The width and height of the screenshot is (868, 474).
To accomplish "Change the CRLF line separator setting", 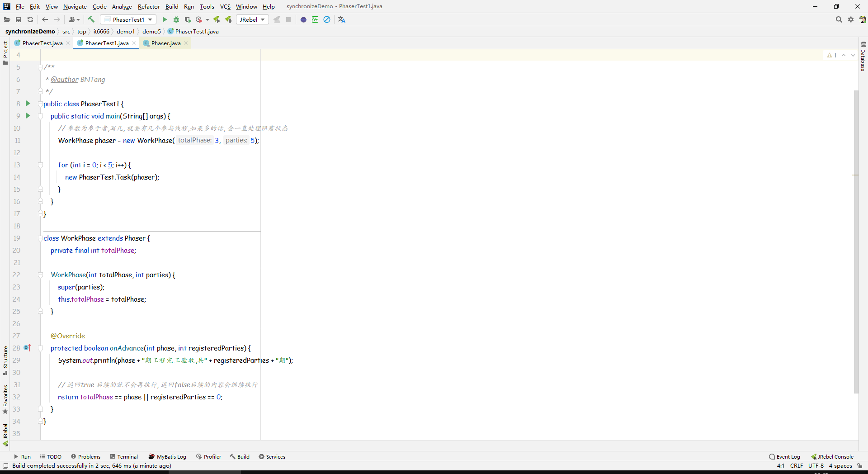I will 797,466.
